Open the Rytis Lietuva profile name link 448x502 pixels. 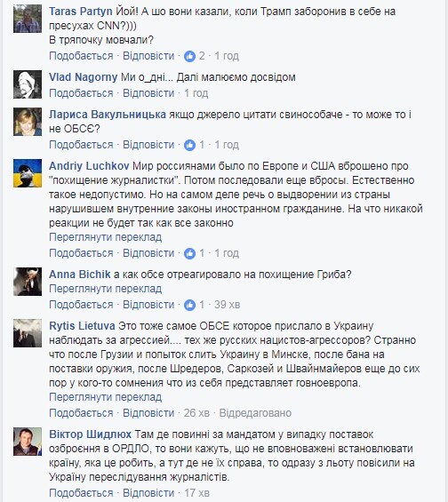click(x=82, y=326)
